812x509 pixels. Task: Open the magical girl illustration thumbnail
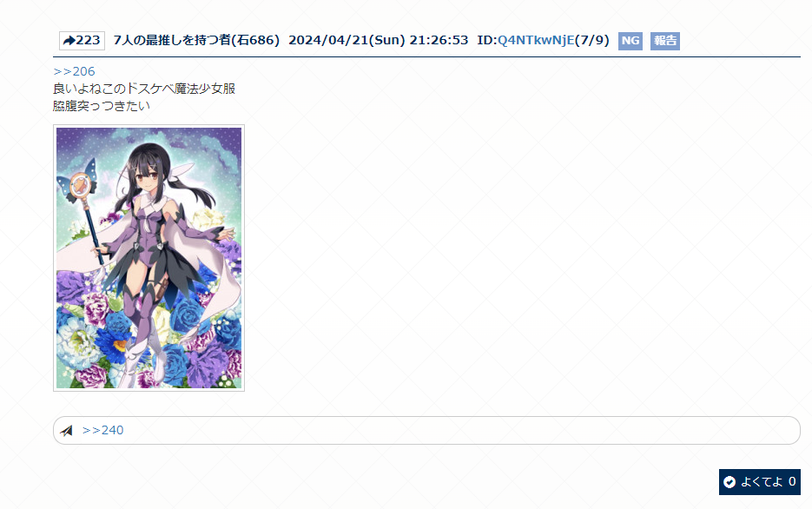149,258
